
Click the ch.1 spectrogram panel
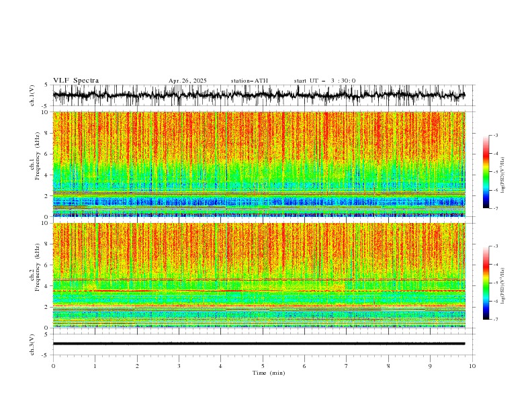click(259, 164)
